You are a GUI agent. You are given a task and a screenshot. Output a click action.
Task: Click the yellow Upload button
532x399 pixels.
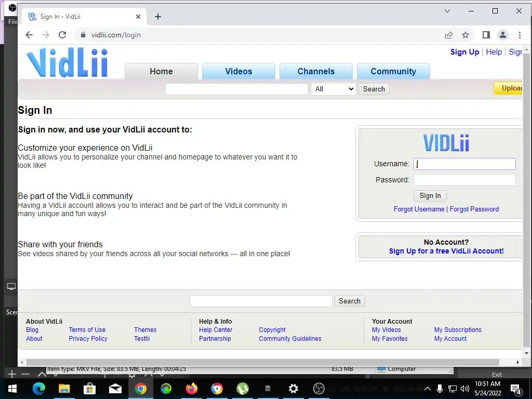(508, 88)
